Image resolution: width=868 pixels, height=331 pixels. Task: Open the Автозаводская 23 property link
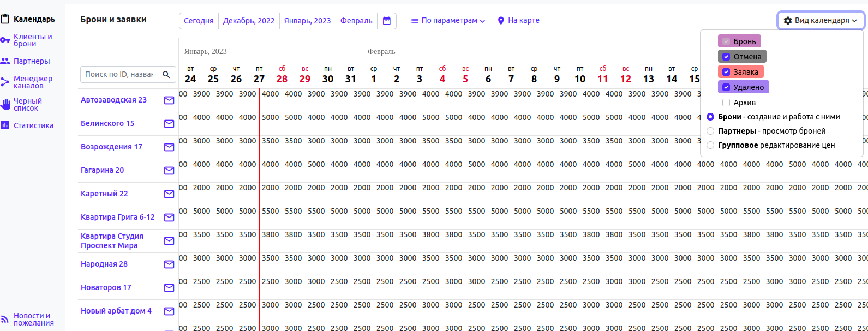point(113,100)
